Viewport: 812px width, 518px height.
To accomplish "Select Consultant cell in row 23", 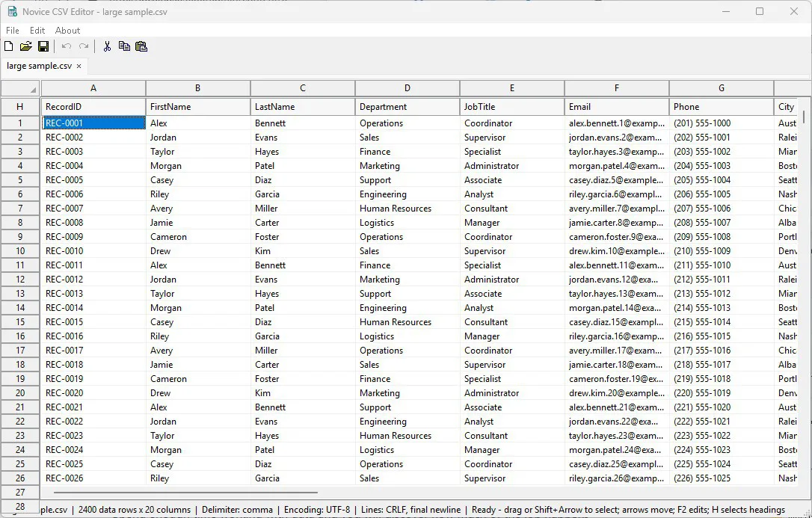I will coord(512,436).
